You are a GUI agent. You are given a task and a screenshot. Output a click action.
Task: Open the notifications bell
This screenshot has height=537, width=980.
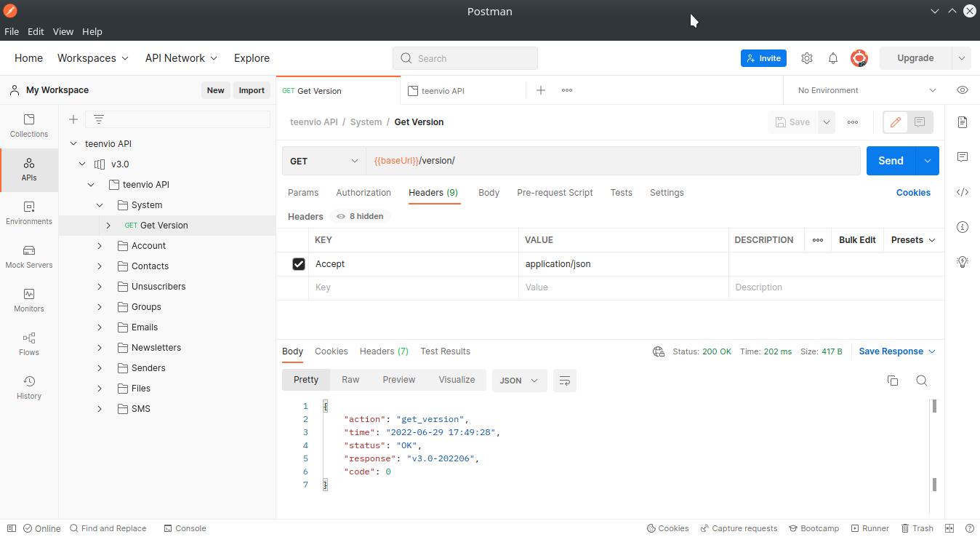point(833,58)
